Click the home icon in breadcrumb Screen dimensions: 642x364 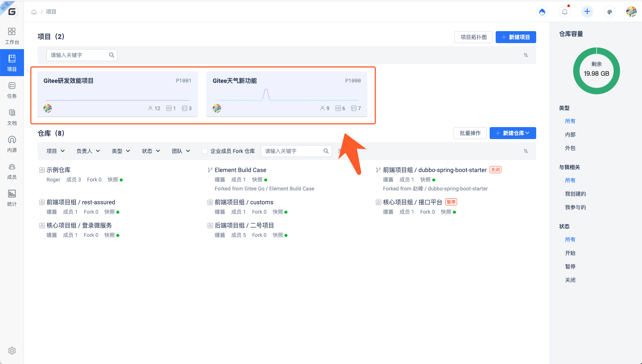tap(34, 12)
